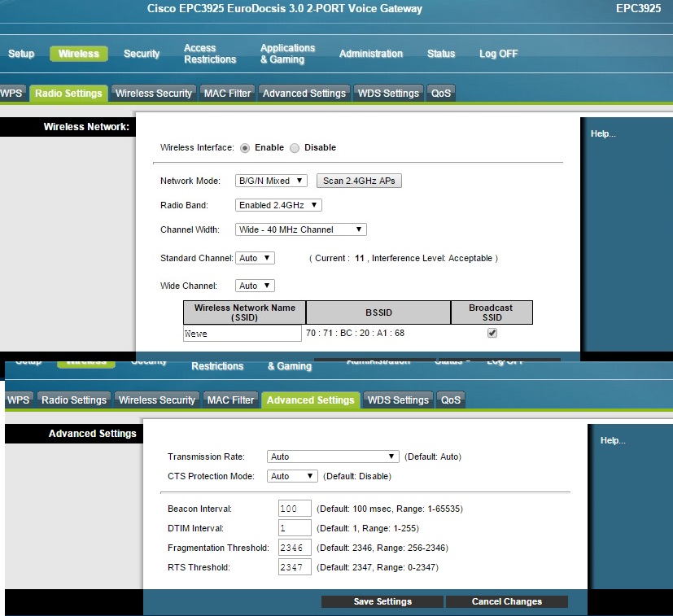Click the '(Default: Disable)' text beside CTS Protection
Image resolution: width=673 pixels, height=616 pixels.
[x=357, y=476]
